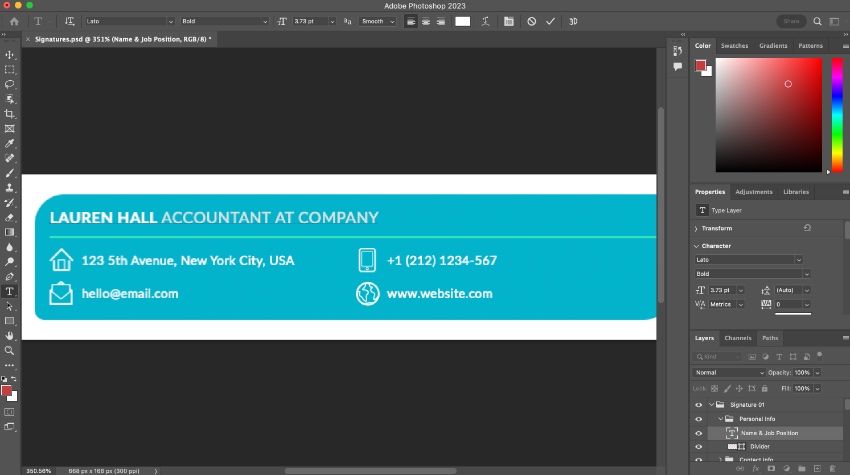
Task: Toggle text orientation
Action: click(x=69, y=21)
